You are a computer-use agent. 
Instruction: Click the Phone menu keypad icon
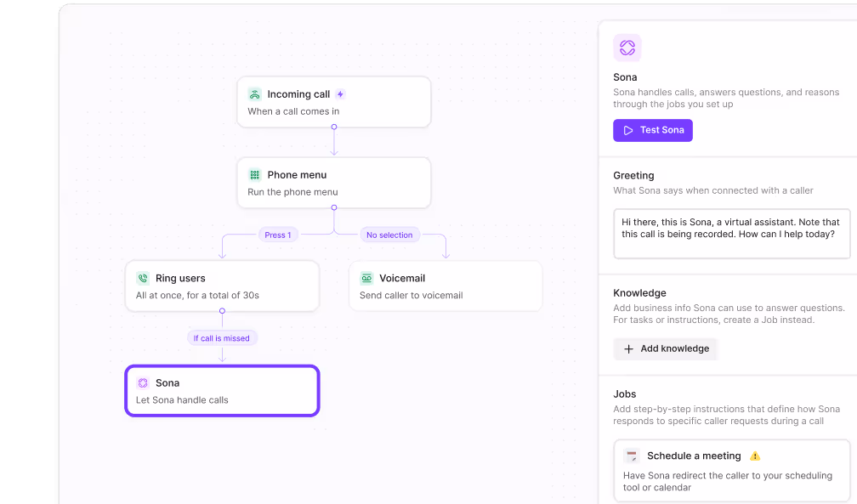[x=255, y=175]
